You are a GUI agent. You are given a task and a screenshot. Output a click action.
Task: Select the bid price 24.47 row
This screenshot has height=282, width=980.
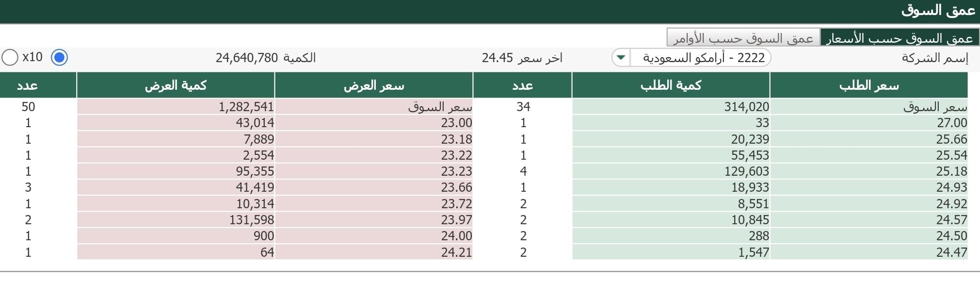click(721, 252)
